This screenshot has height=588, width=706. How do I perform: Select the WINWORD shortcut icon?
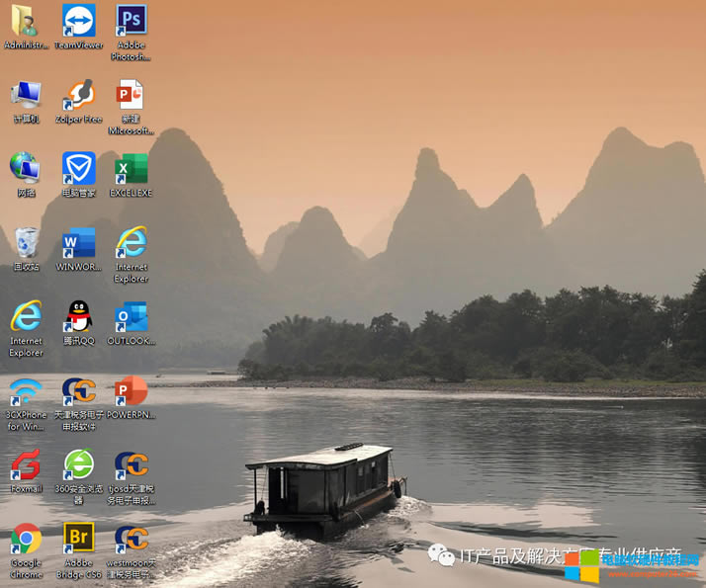[78, 242]
